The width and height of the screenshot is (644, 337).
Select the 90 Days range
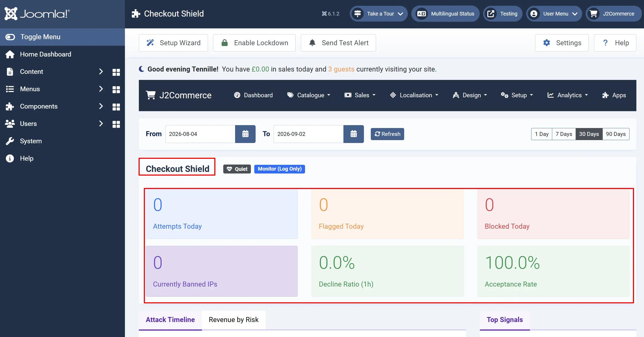pos(616,134)
